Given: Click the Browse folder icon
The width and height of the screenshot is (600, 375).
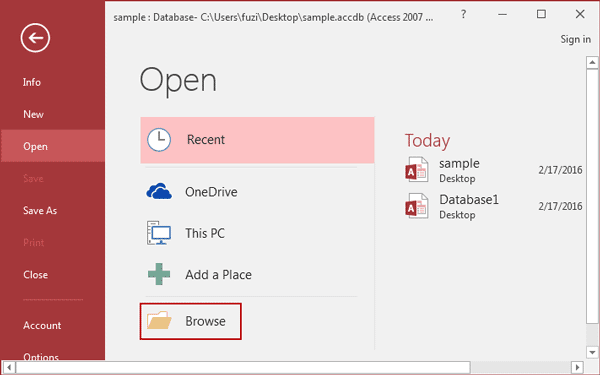Looking at the screenshot, I should pos(159,321).
